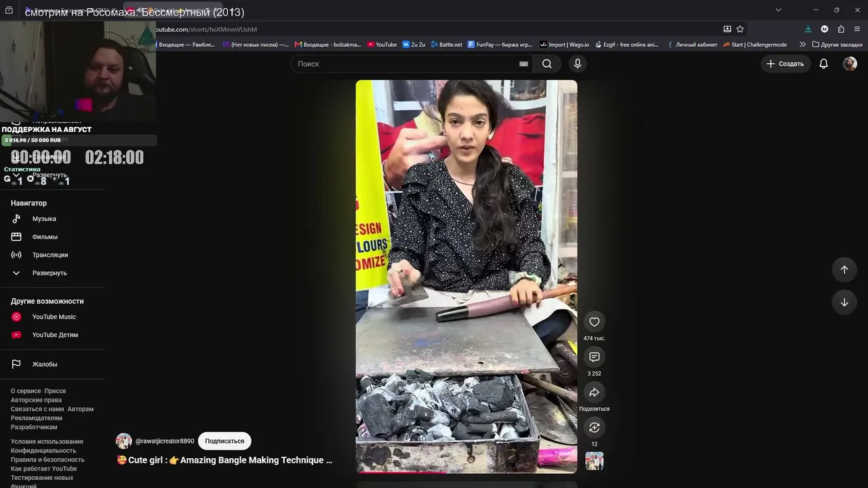The width and height of the screenshot is (868, 488).
Task: Open YouTube Детям from sidebar
Action: 55,335
